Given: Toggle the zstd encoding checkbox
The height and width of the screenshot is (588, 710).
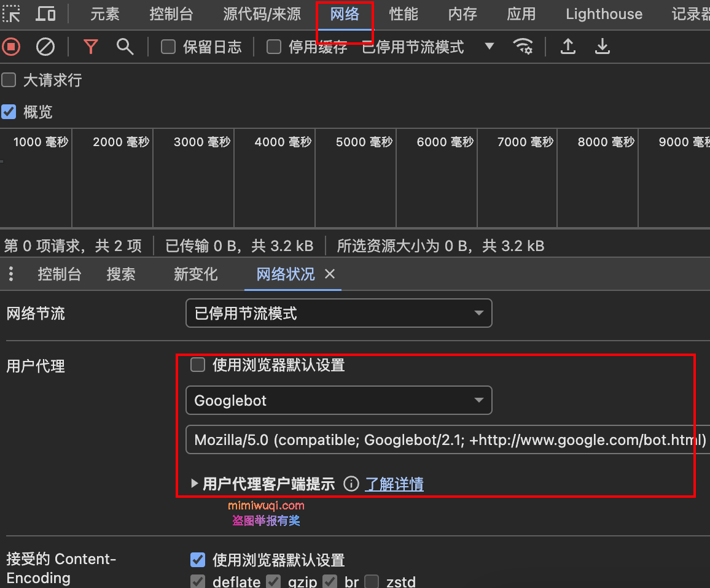Looking at the screenshot, I should tap(372, 581).
